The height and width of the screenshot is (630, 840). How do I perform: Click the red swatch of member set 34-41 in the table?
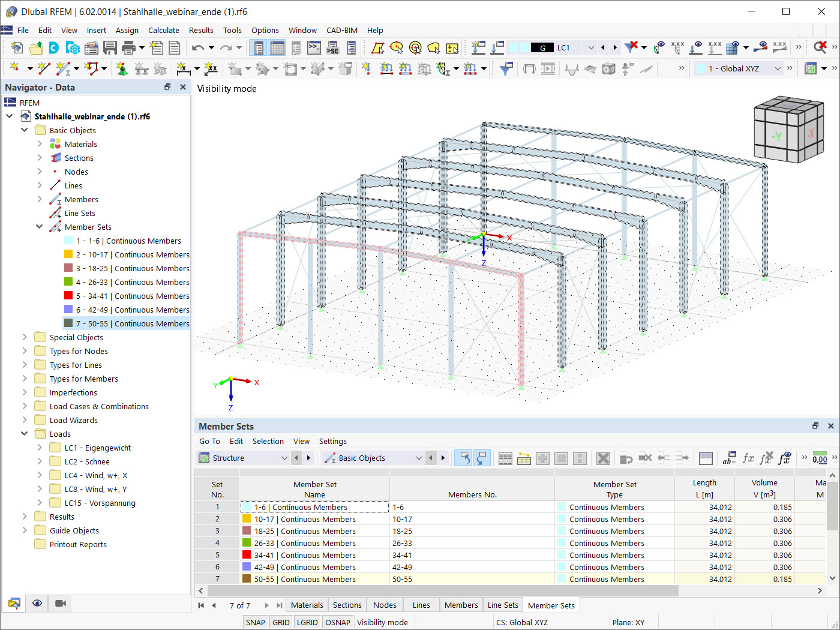[247, 555]
